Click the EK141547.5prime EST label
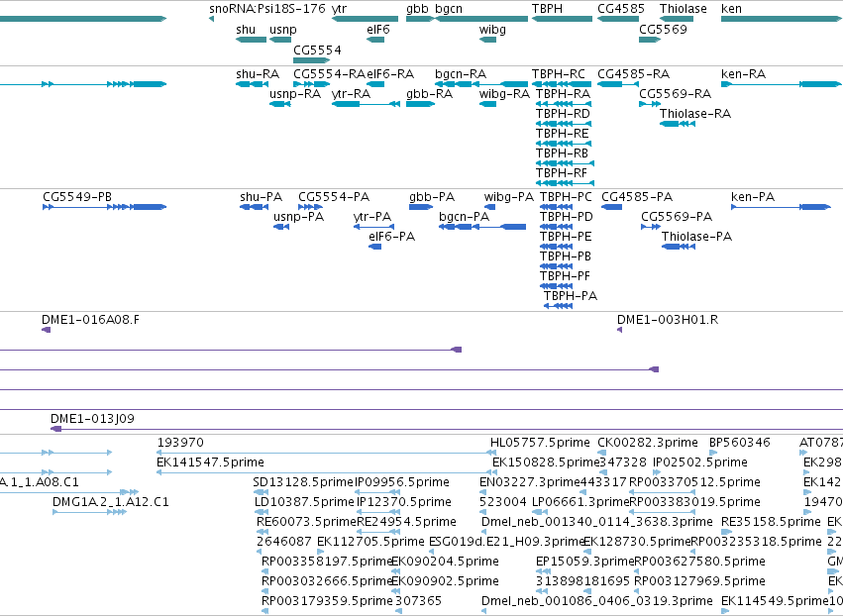The width and height of the screenshot is (843, 616). (210, 462)
